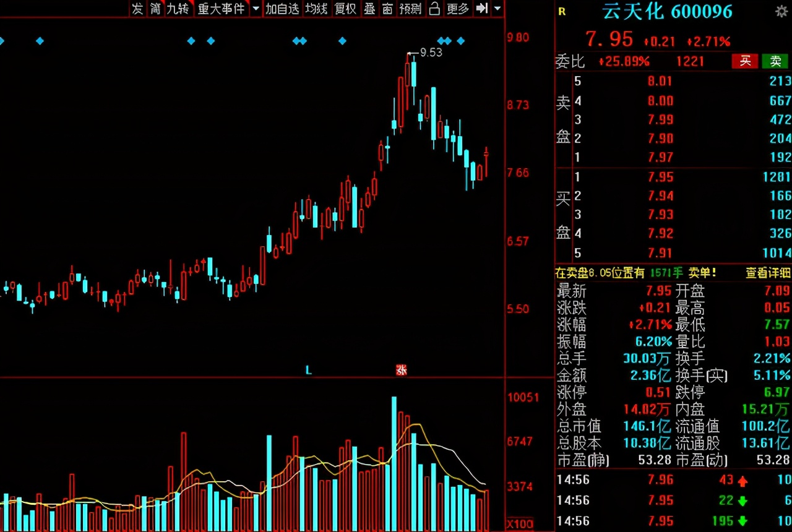
Task: Select the blue diamond marker beneath 更多
Action: (x=460, y=41)
